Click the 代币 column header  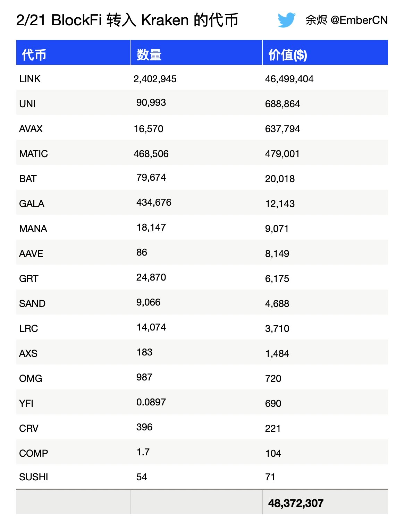tap(34, 55)
